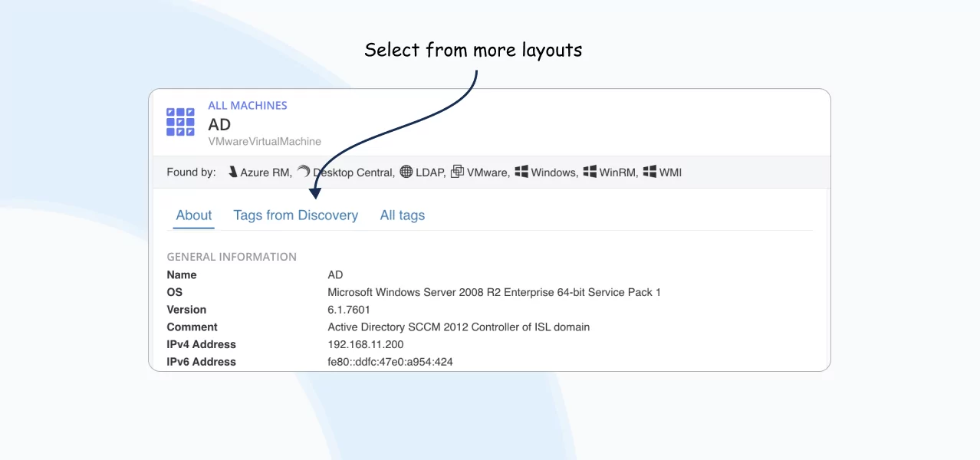Viewport: 980px width, 460px height.
Task: Click the VMware discovery icon
Action: point(458,172)
